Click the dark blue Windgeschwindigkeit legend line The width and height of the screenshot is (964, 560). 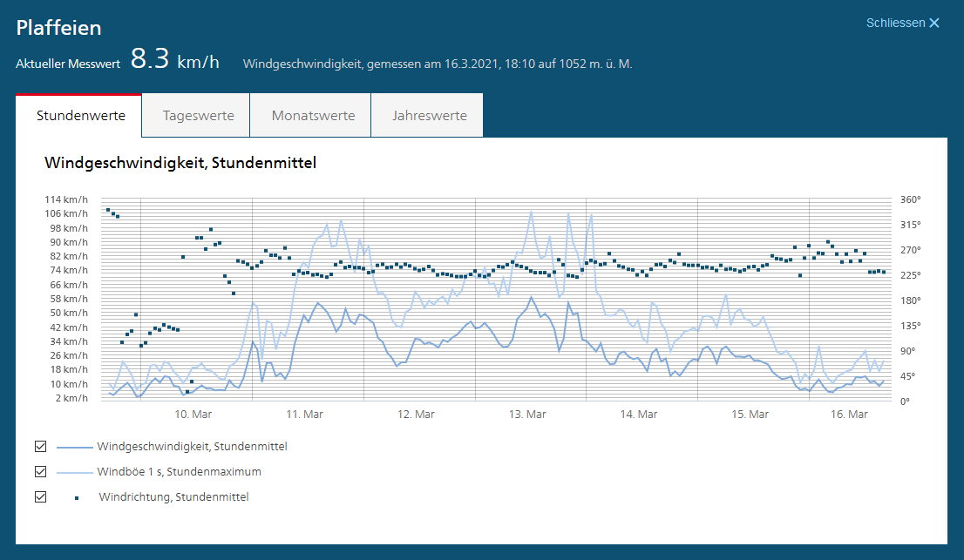tap(73, 447)
